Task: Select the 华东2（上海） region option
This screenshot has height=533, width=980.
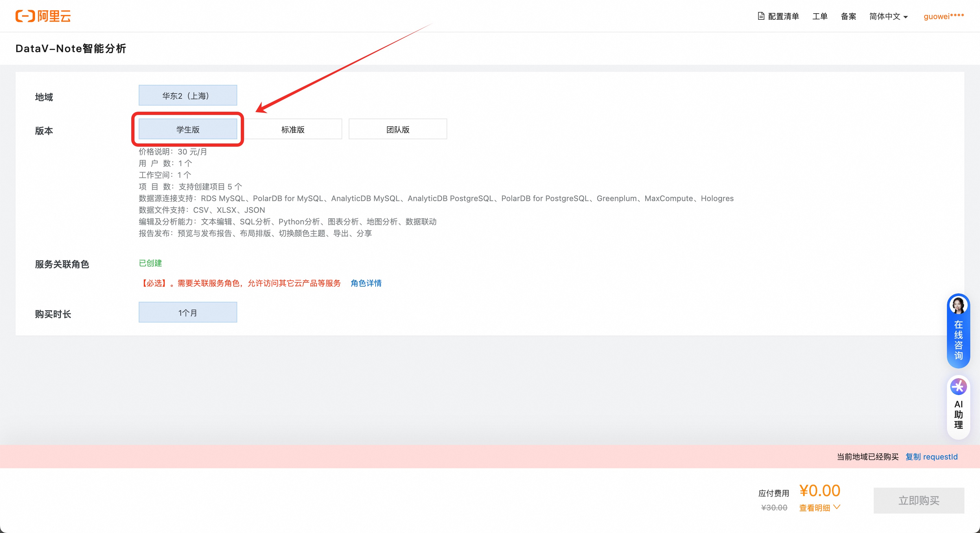Action: (188, 96)
